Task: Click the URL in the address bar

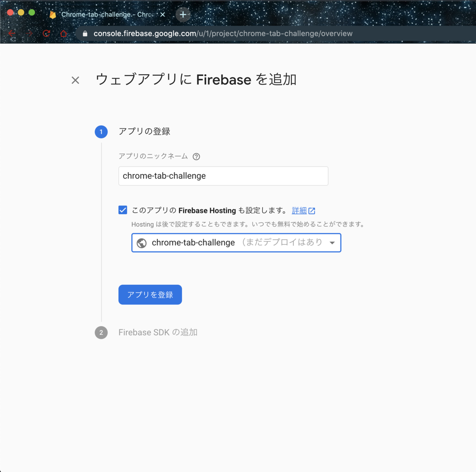Action: pos(223,34)
